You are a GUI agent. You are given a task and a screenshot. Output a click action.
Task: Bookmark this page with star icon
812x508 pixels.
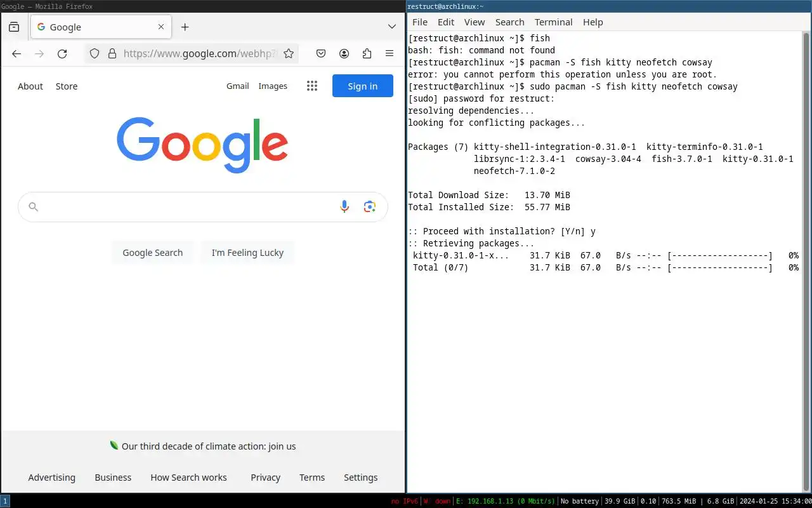pos(289,54)
